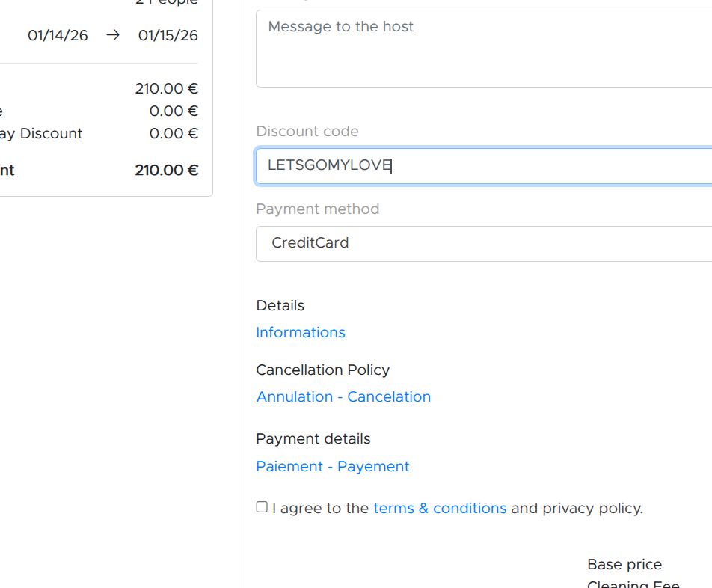Image resolution: width=712 pixels, height=588 pixels.
Task: Click the Discount code field containing LETSGOMYLOVE
Action: (483, 165)
